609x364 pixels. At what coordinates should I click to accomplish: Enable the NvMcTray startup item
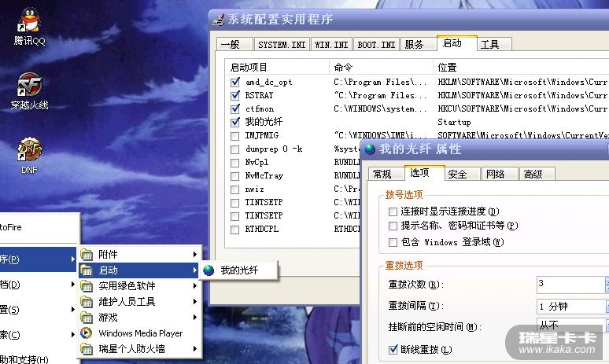[235, 176]
